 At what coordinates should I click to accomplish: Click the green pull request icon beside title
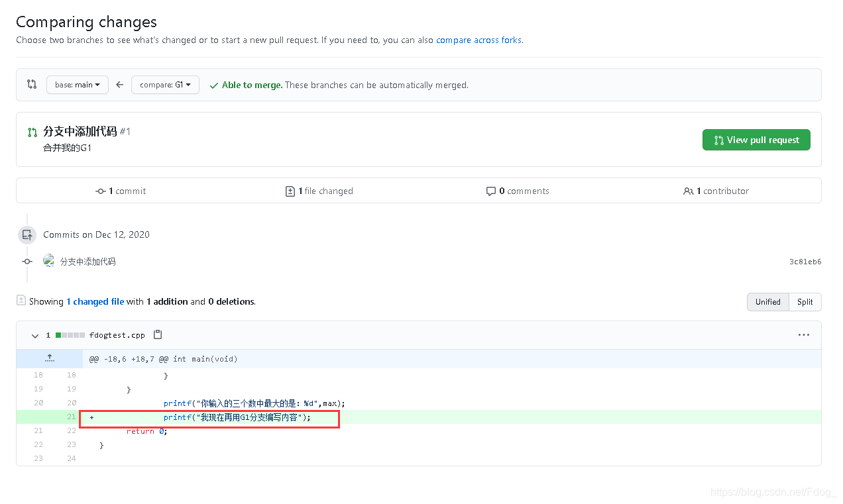point(32,132)
